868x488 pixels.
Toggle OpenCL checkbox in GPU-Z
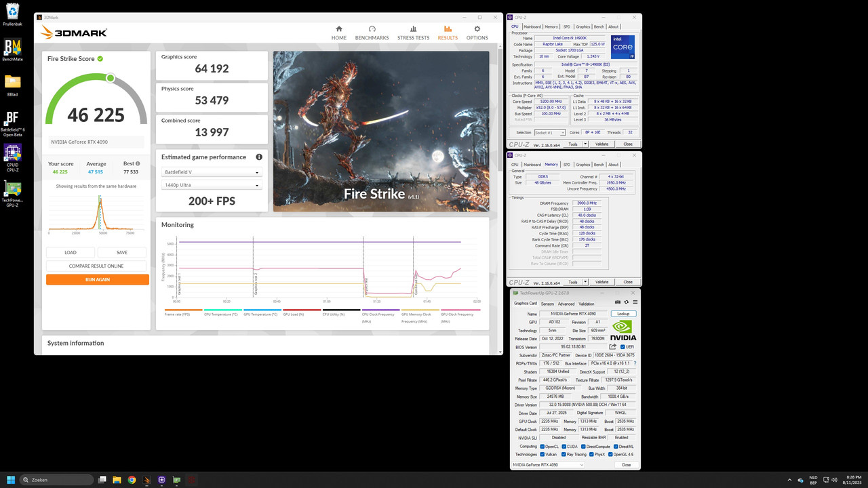pyautogui.click(x=542, y=446)
